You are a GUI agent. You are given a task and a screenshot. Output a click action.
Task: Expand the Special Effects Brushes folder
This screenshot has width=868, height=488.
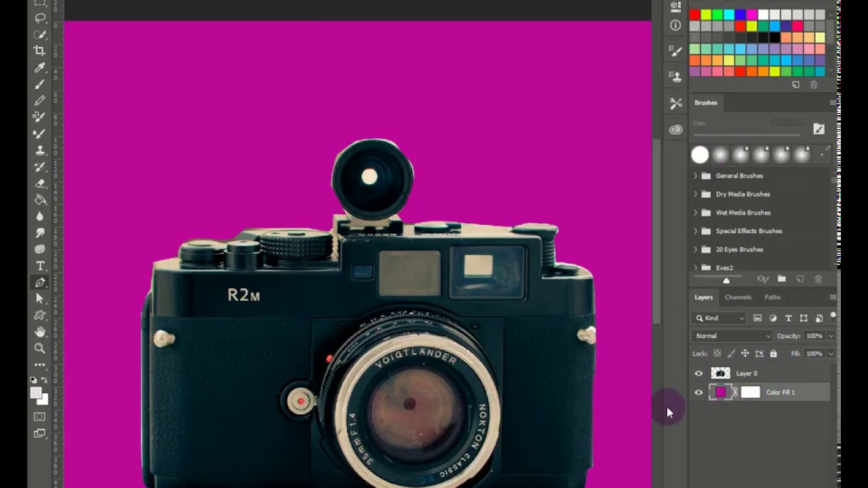click(x=695, y=231)
